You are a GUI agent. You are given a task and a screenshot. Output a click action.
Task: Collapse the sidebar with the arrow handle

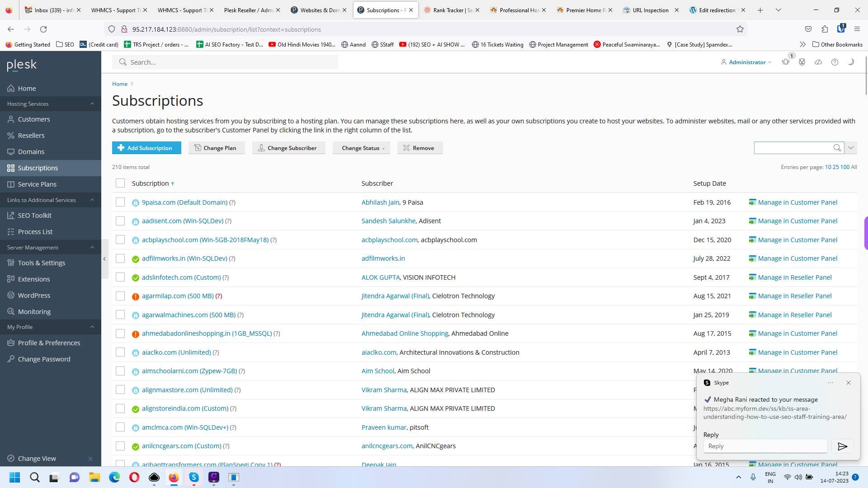[x=104, y=259]
